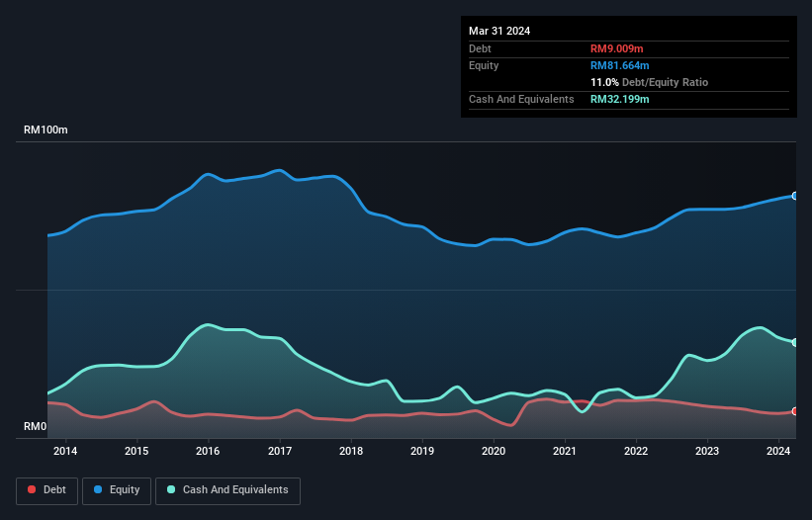Click the 2022 x-axis label
The image size is (812, 520).
point(635,452)
